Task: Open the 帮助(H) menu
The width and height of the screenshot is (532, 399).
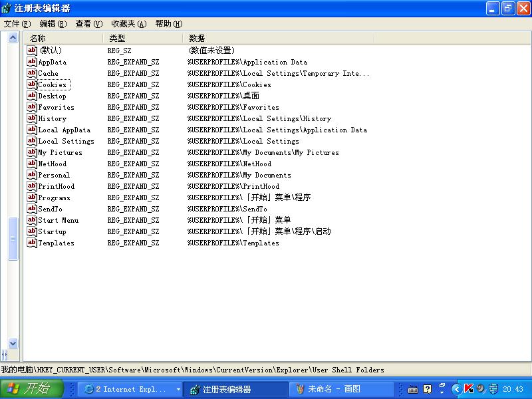Action: 169,24
